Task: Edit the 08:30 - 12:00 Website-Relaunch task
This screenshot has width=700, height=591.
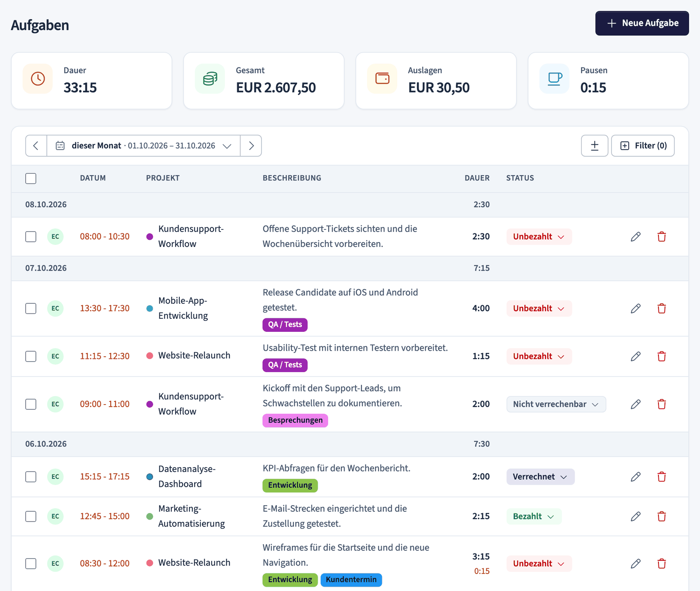Action: pos(636,563)
